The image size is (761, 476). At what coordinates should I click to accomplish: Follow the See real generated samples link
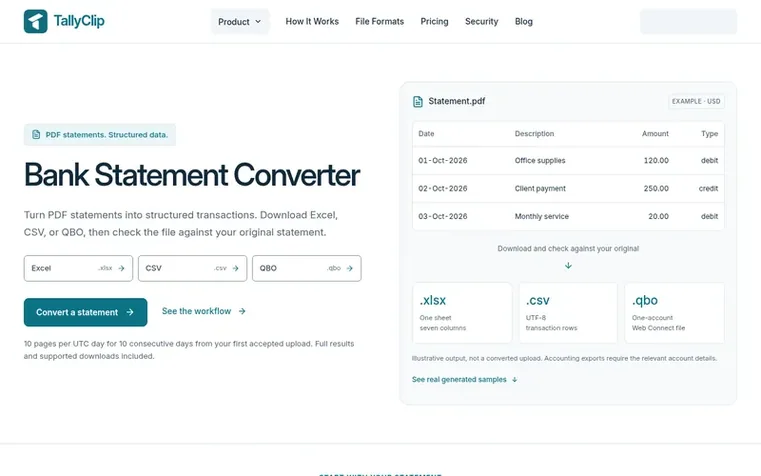pyautogui.click(x=464, y=379)
